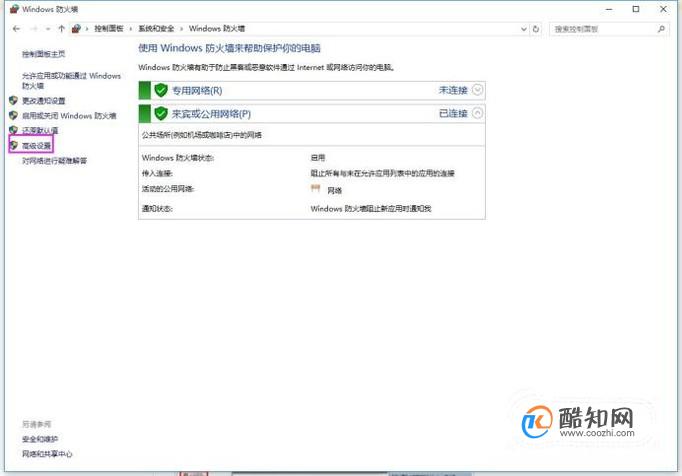Image resolution: width=682 pixels, height=476 pixels.
Task: Click the 来宾或公用网络(P) header text
Action: tap(211, 114)
